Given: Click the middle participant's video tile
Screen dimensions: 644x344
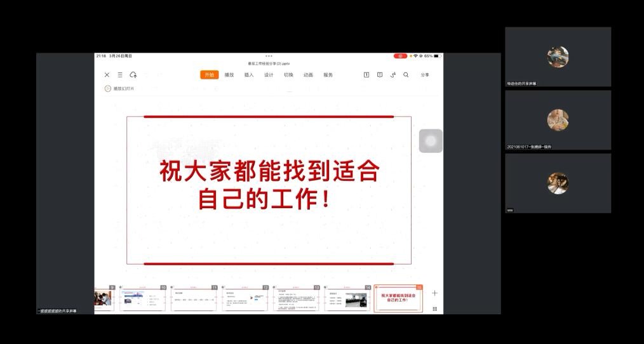Looking at the screenshot, I should pyautogui.click(x=558, y=120).
